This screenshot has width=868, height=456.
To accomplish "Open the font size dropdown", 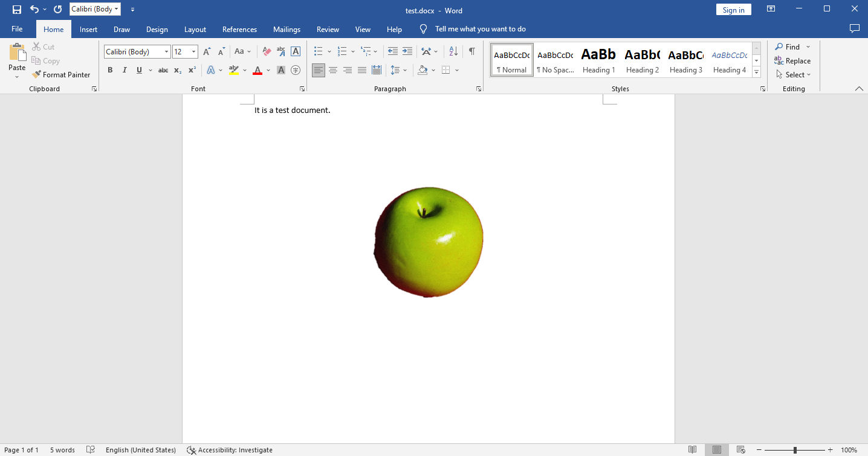I will click(194, 51).
